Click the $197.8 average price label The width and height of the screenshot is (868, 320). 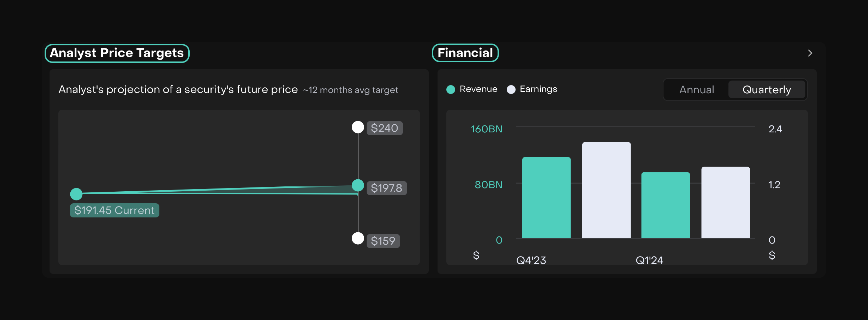click(386, 188)
